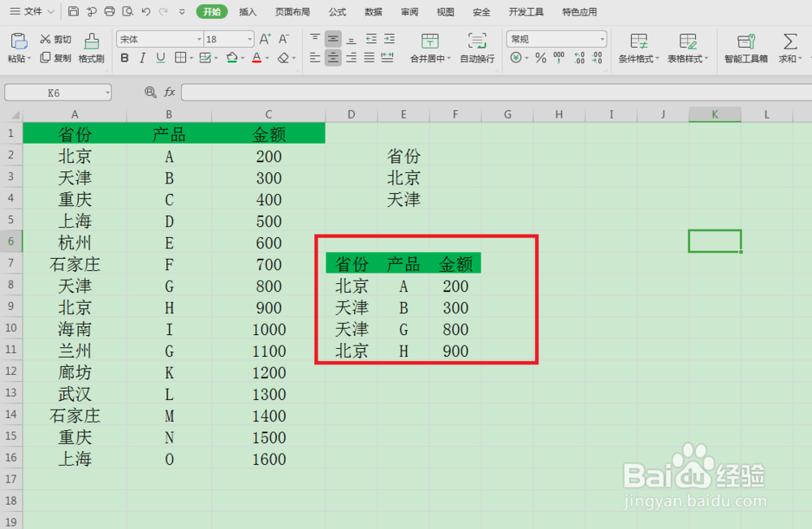812x529 pixels.
Task: Switch to the 视图 tab
Action: 445,12
